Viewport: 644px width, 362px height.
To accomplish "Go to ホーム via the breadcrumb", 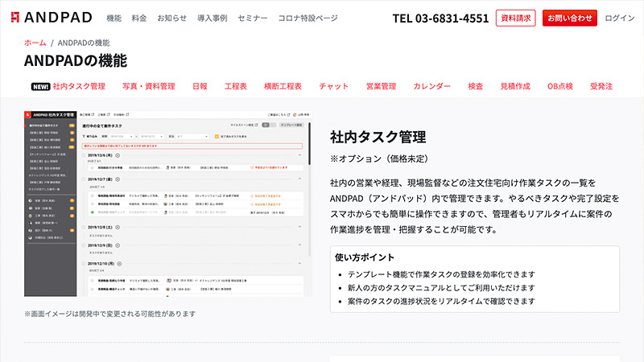I will (x=35, y=43).
